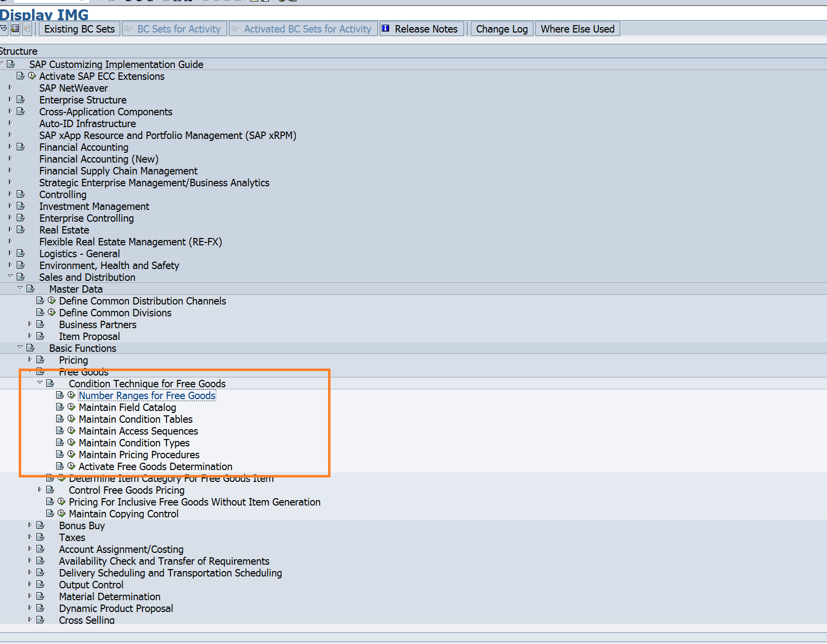Click toolbar icon left of Existing BC Sets
Screen dimensions: 827x644
(27, 29)
